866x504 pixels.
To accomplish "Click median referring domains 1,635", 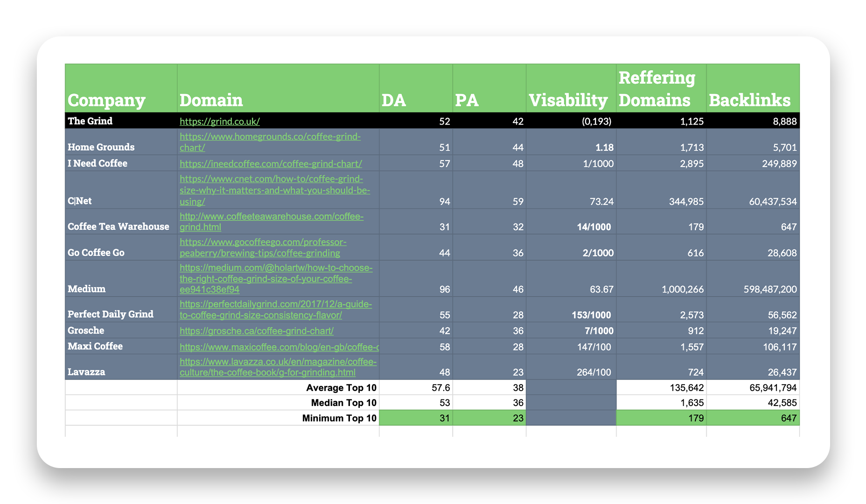I will coord(692,403).
